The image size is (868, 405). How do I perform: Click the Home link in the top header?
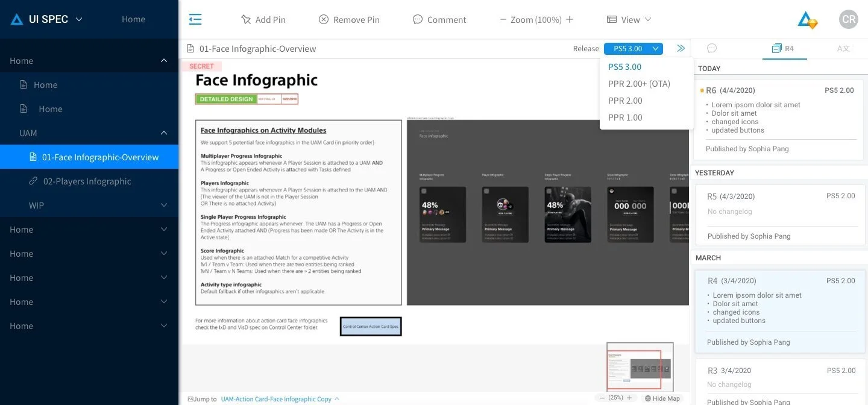click(133, 19)
